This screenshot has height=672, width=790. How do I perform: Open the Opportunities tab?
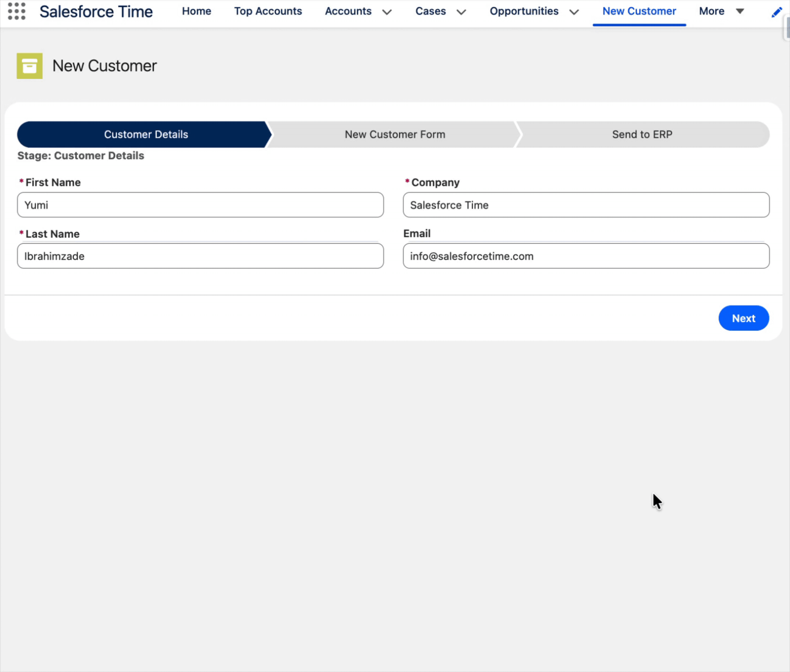pyautogui.click(x=524, y=11)
